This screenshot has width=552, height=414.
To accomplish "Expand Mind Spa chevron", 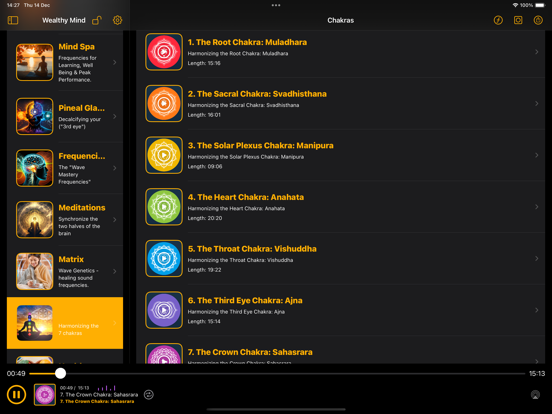I will pyautogui.click(x=115, y=62).
